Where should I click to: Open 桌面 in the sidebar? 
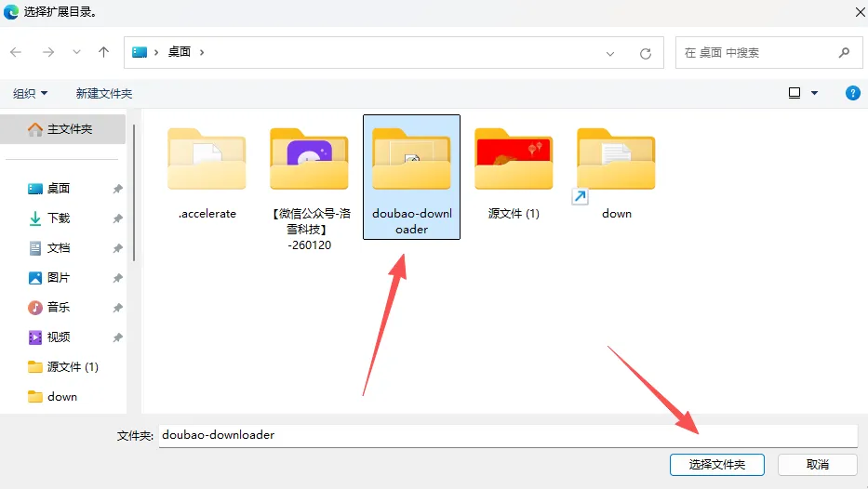(x=58, y=189)
